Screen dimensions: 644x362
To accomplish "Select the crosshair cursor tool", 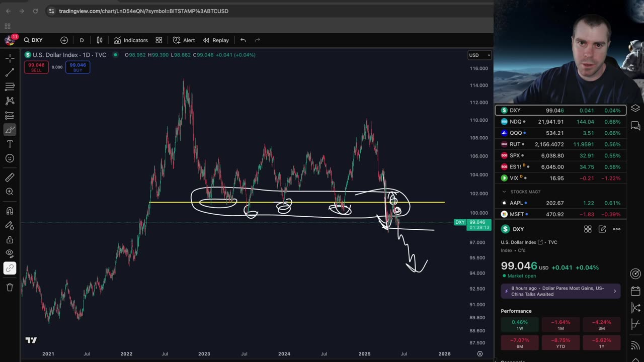I will click(10, 58).
